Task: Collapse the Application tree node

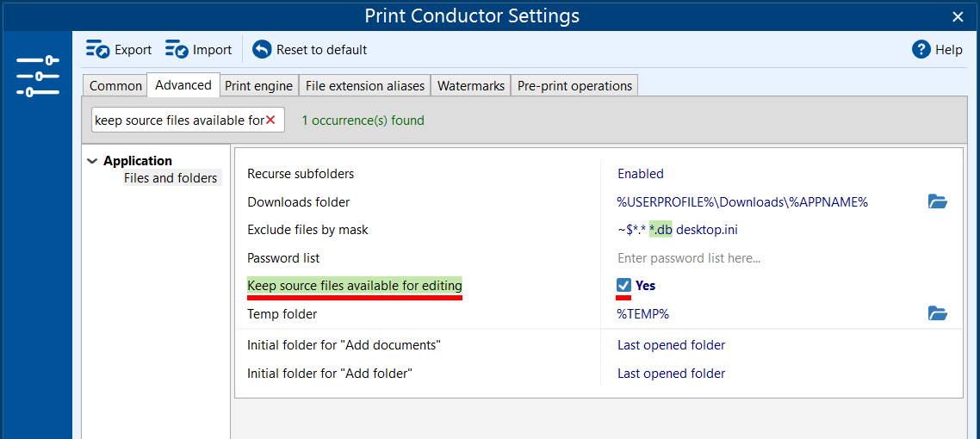Action: pos(92,161)
